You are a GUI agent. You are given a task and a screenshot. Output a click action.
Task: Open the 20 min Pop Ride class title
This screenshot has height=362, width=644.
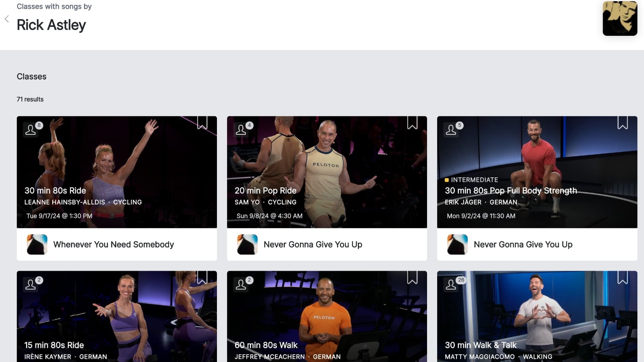[265, 191]
